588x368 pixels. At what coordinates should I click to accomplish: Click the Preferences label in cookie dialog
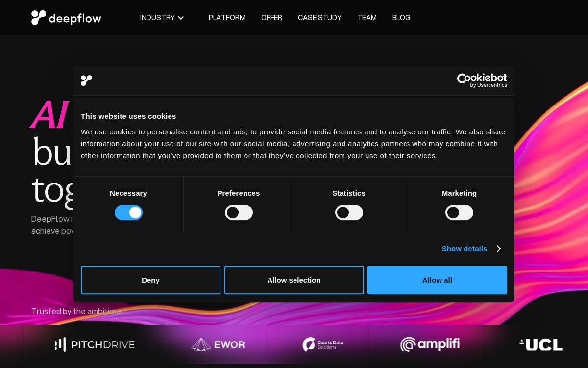239,193
